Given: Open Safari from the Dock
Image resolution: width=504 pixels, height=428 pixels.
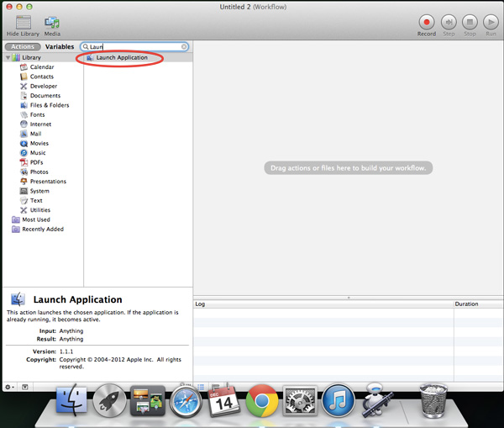Looking at the screenshot, I should point(186,402).
